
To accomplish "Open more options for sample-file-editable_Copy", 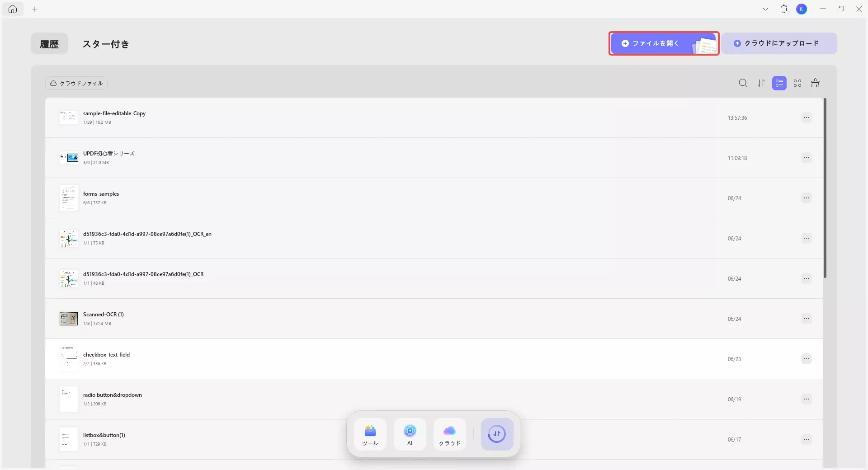I will [x=806, y=118].
